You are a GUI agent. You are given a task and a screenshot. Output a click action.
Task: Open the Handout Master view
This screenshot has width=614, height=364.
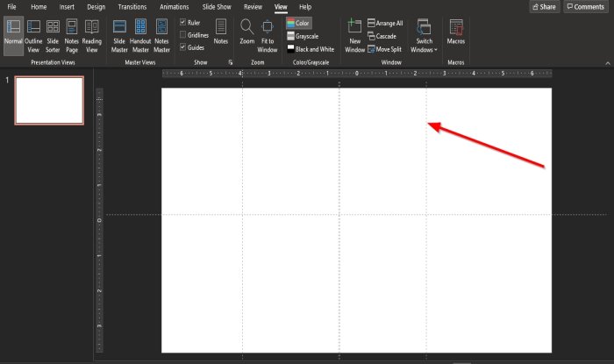click(x=140, y=36)
